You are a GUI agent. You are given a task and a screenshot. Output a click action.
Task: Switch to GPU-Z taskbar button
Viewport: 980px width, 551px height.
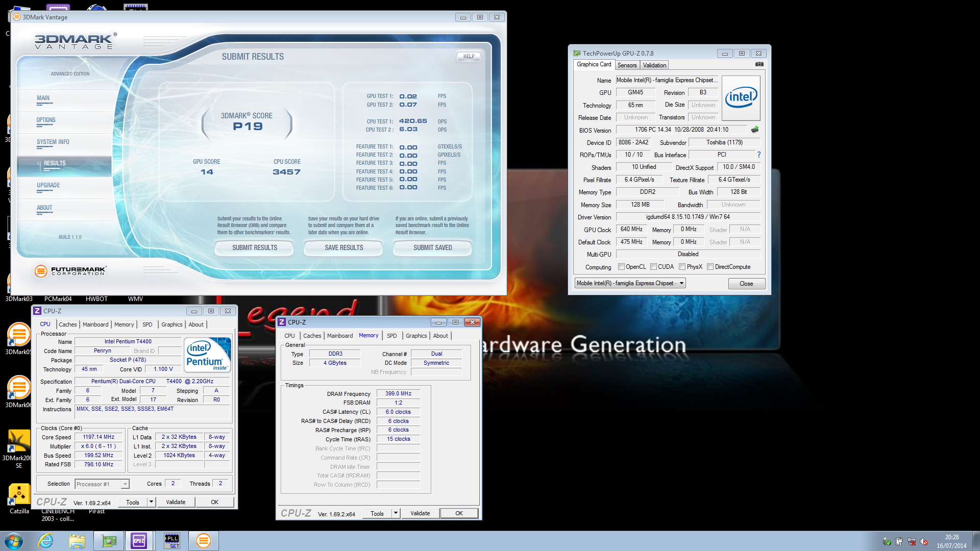109,541
